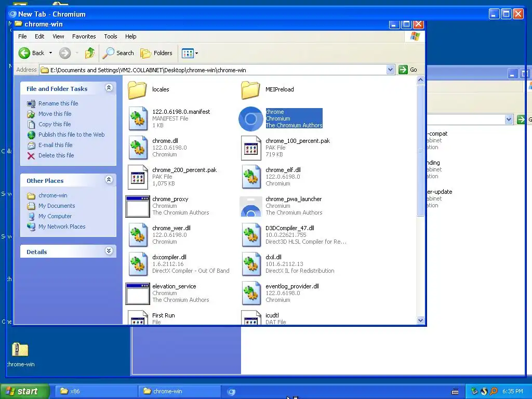
Task: Click the keyboard icon on the taskbar
Action: tap(455, 392)
